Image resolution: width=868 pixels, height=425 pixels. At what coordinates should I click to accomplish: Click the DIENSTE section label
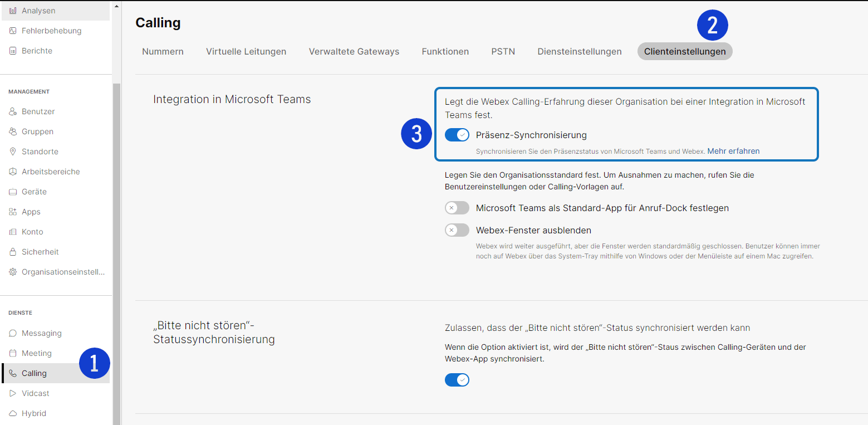[21, 313]
